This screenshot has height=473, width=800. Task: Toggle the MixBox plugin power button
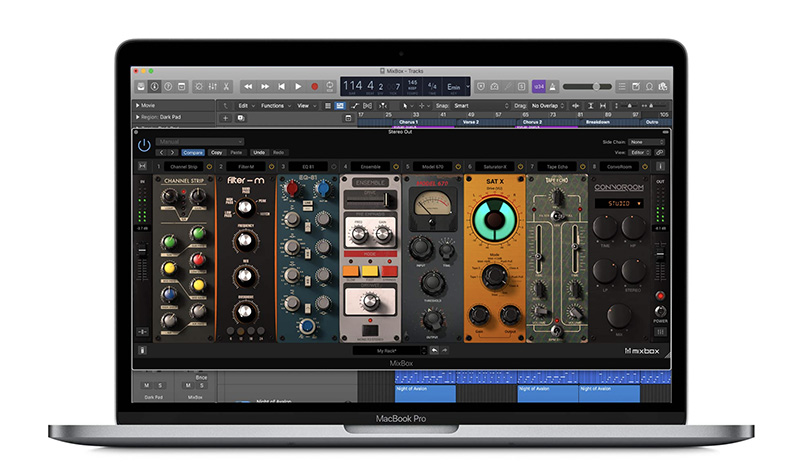tap(144, 145)
